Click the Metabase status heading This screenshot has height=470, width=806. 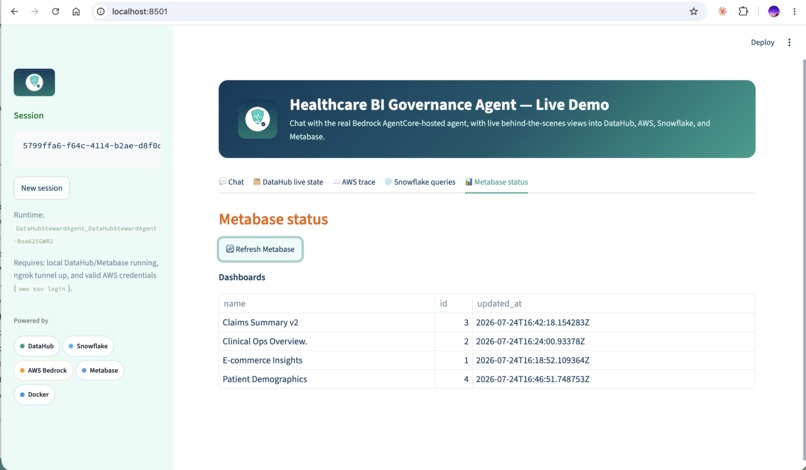[273, 219]
